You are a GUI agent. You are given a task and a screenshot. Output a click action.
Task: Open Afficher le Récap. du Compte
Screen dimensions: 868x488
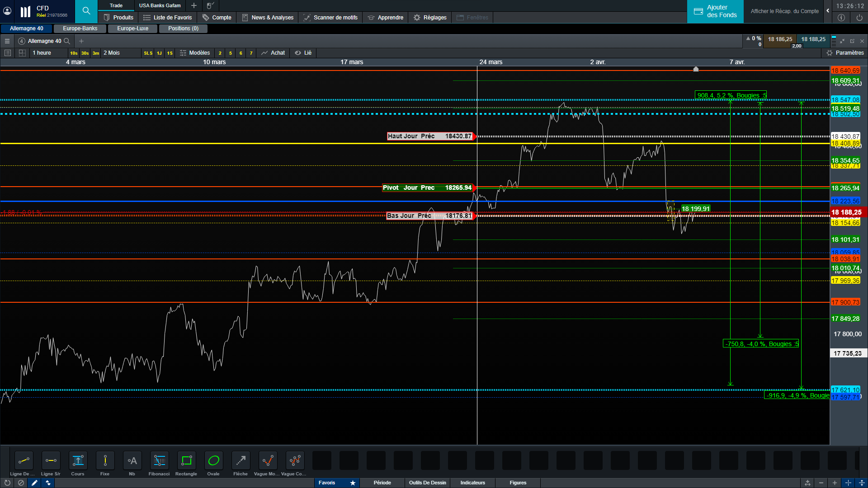point(784,11)
